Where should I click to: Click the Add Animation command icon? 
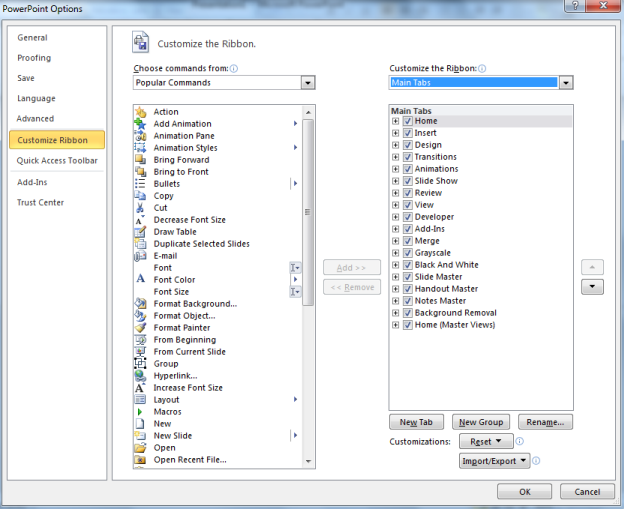(x=140, y=124)
